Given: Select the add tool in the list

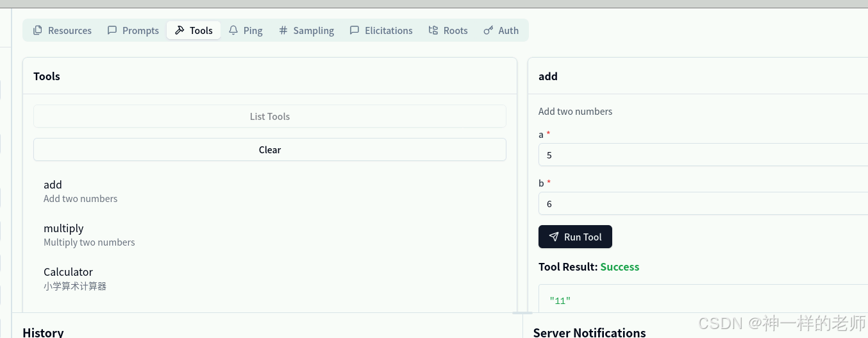Looking at the screenshot, I should click(270, 191).
